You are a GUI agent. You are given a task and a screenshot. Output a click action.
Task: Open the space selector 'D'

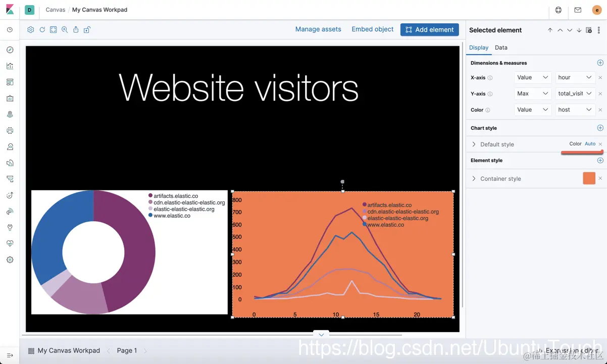point(30,10)
